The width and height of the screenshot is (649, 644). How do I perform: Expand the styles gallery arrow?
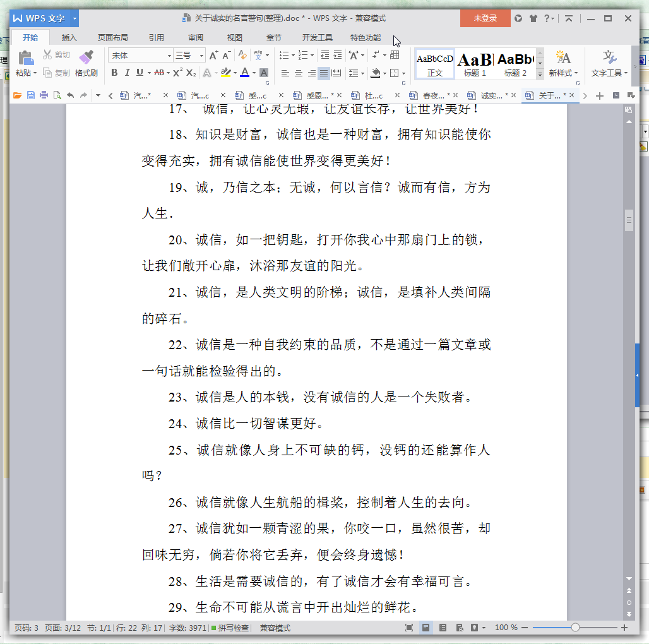tap(540, 75)
